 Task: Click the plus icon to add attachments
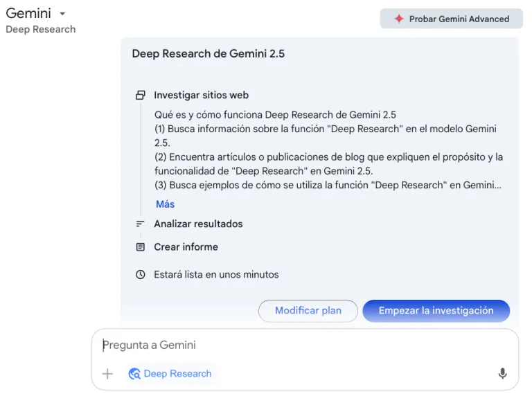[107, 374]
